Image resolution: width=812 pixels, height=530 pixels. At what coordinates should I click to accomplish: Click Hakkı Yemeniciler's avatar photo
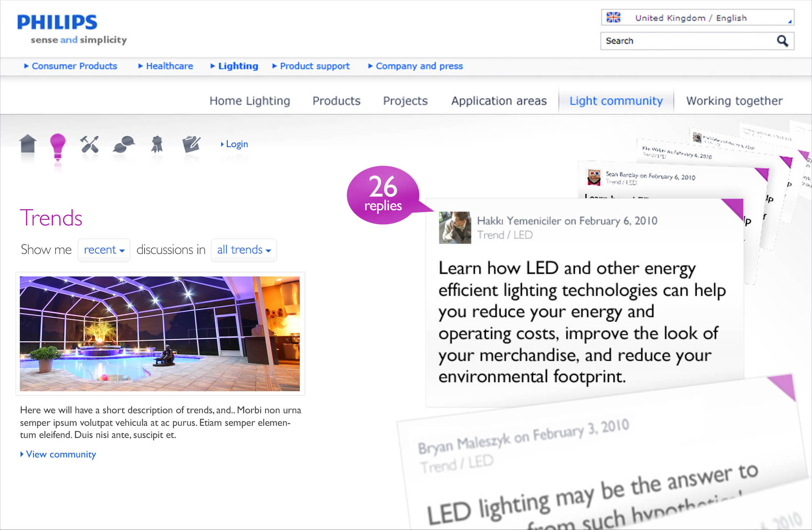point(455,227)
